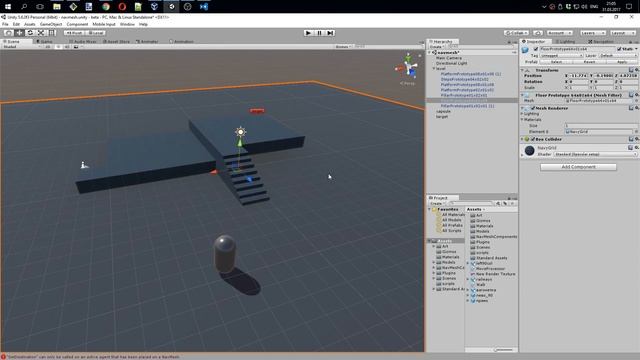Select the capsule object in the scene
Screen dimensions: 640x360
[224, 254]
